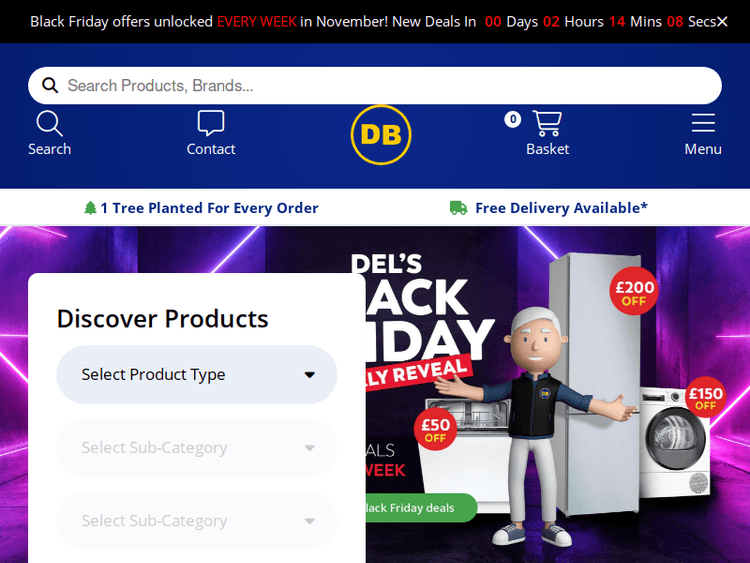This screenshot has height=563, width=750.
Task: Click the Search Products, Brands input field
Action: [375, 86]
